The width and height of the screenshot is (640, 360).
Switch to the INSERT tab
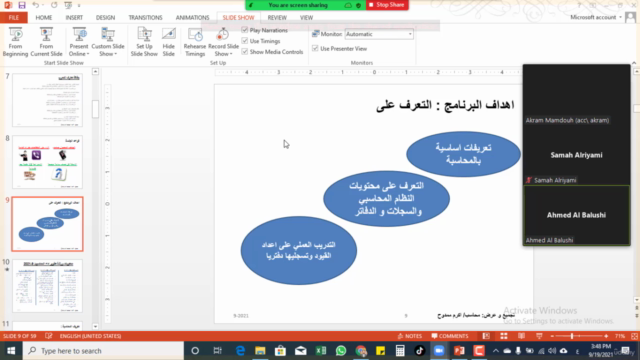pos(74,18)
